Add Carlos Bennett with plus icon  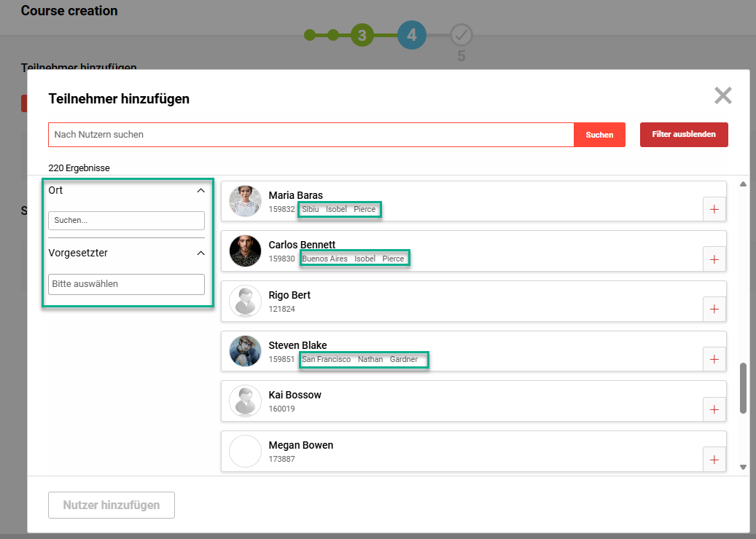[714, 259]
